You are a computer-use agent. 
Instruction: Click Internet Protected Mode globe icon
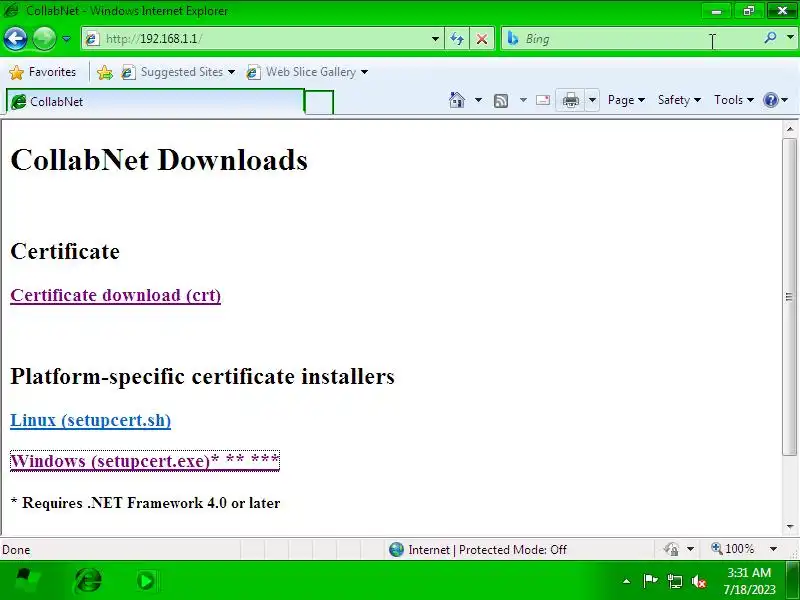pyautogui.click(x=396, y=549)
